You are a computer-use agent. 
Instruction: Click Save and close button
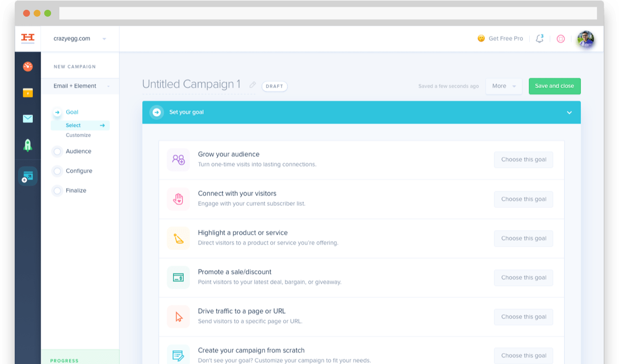[x=554, y=86]
